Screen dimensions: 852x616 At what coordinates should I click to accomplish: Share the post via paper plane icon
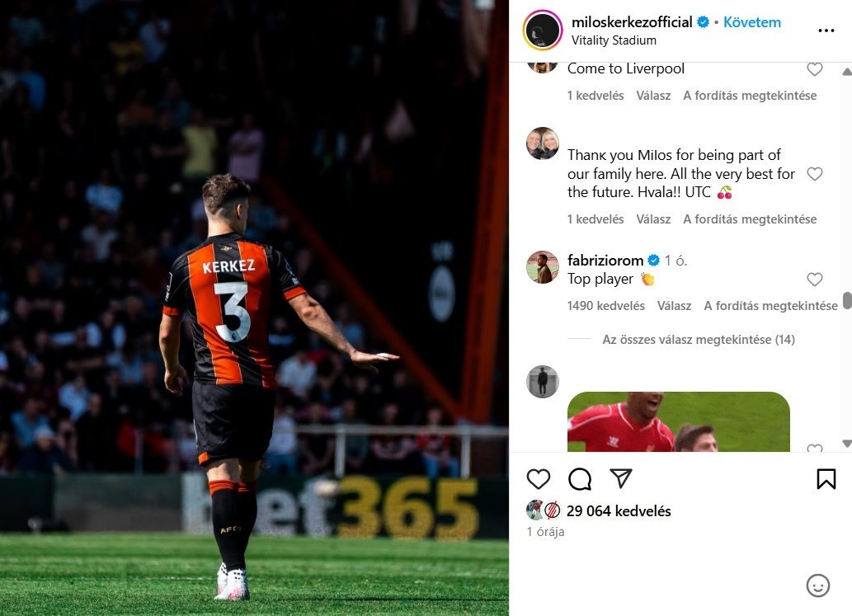click(620, 478)
